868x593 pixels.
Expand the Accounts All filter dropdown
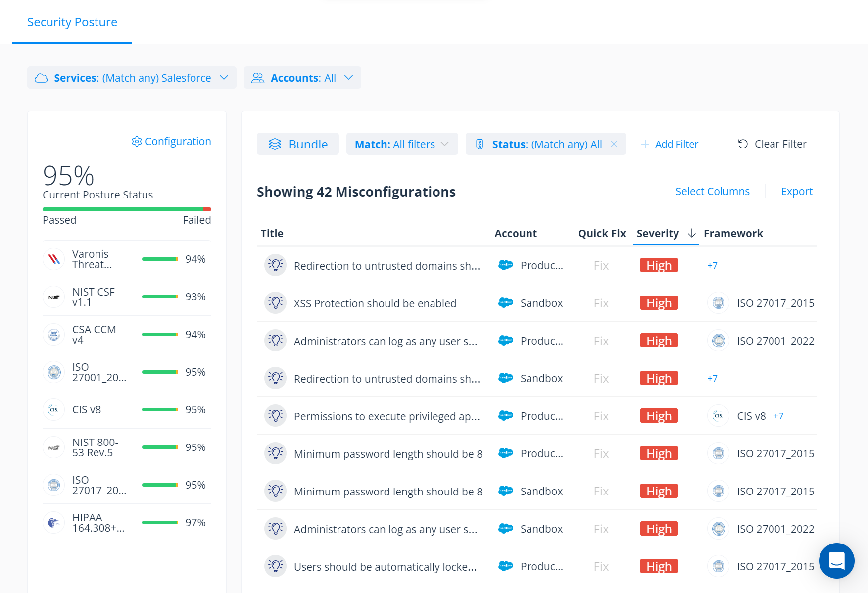point(302,78)
